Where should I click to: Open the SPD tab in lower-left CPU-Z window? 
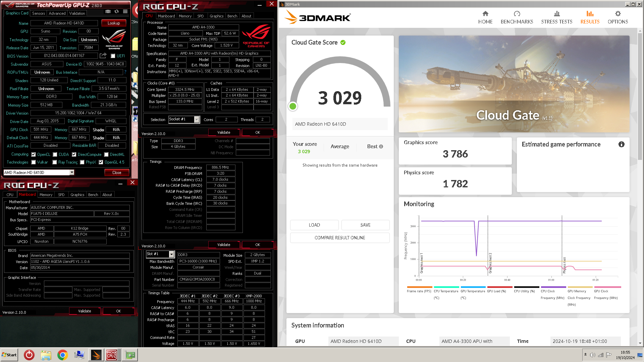point(61,195)
